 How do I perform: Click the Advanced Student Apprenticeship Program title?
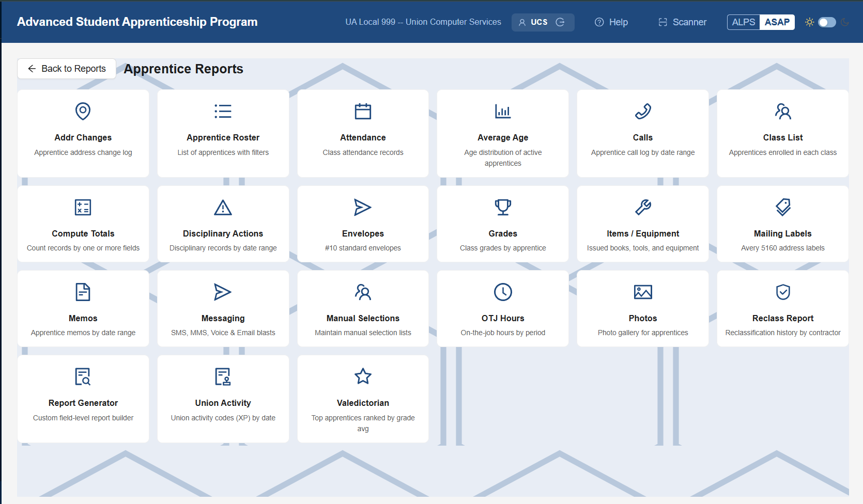point(137,22)
